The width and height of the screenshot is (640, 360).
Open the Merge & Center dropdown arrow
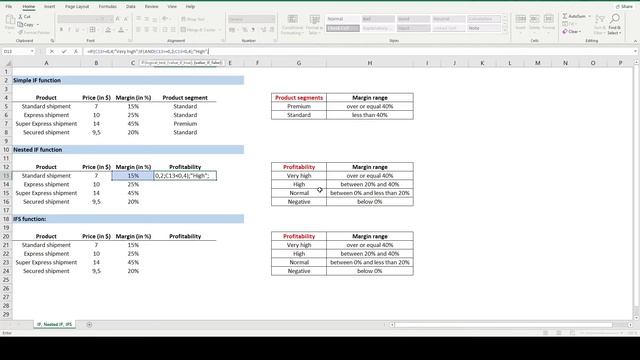click(220, 30)
